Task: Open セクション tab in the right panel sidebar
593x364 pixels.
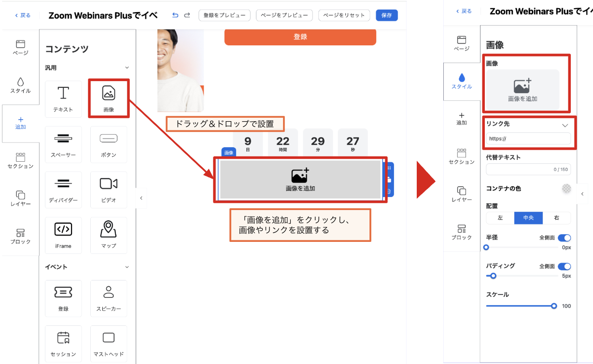Action: coord(462,156)
